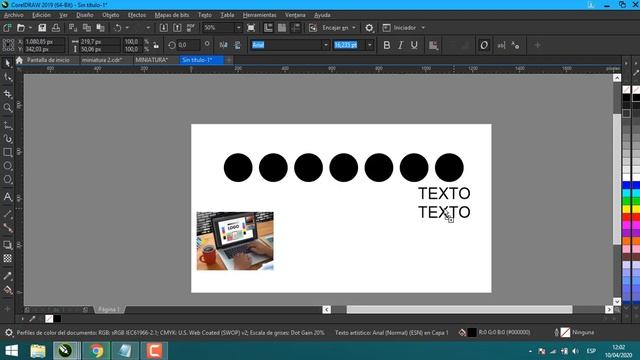The image size is (640, 360).
Task: Expand the Iniciador dropdown
Action: click(x=423, y=28)
